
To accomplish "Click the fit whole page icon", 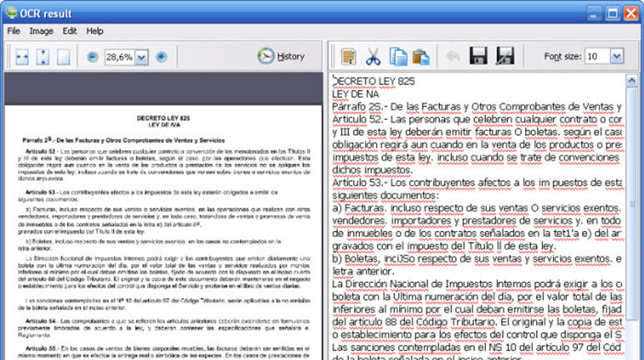I will point(63,57).
